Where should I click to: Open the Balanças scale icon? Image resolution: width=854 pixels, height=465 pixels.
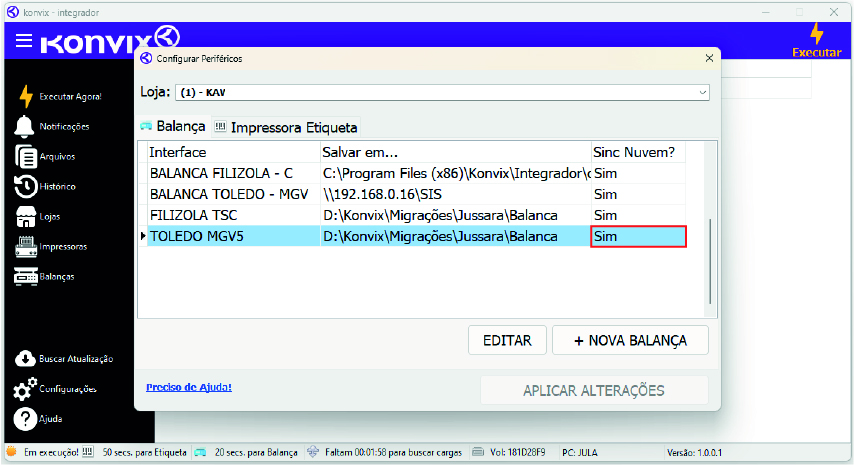[26, 277]
